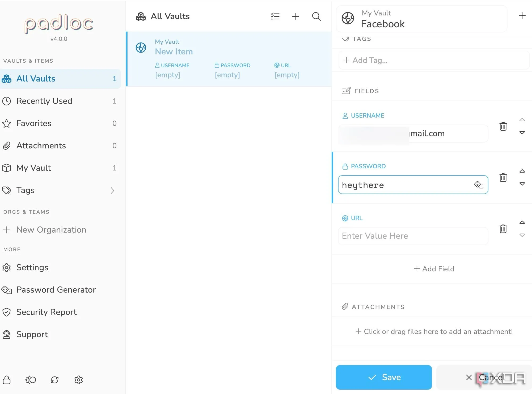Click into the URL value input
532x394 pixels.
(413, 236)
